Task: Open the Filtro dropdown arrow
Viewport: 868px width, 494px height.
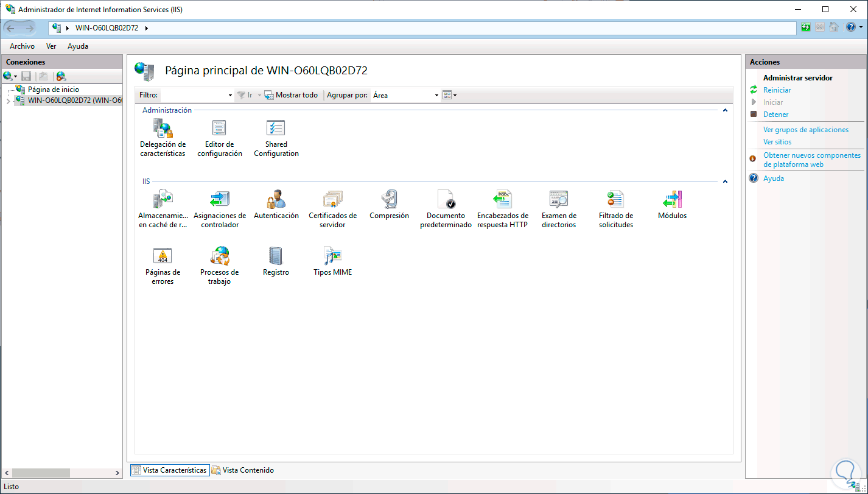Action: [230, 96]
